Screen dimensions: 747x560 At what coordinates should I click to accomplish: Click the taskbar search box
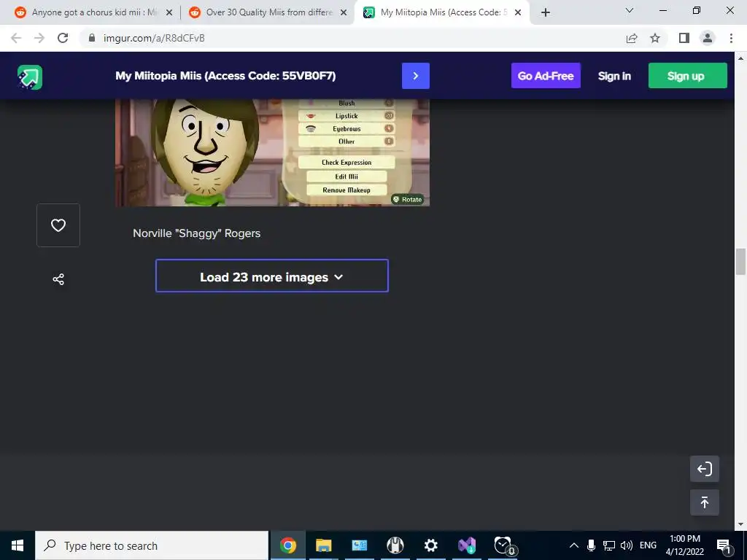(x=152, y=545)
